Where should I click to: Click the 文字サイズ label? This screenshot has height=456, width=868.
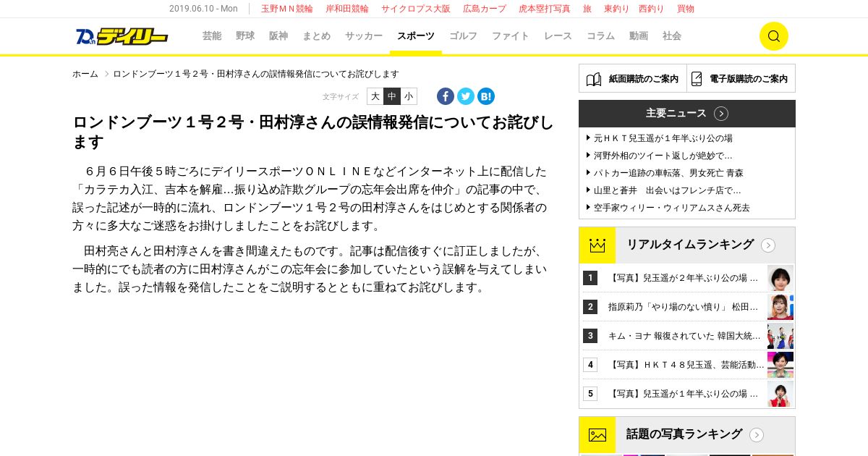(341, 96)
